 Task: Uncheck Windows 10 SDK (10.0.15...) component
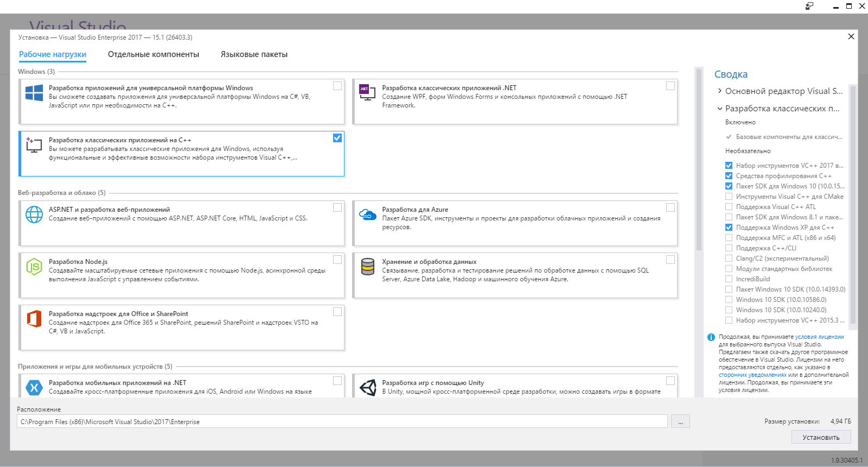[729, 186]
